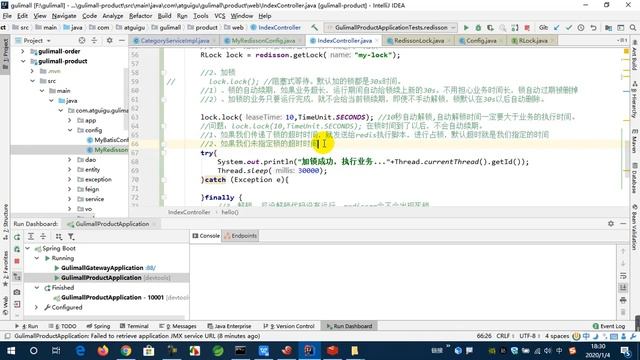The height and width of the screenshot is (360, 640).
Task: Start debugging with the bug icon
Action: coord(478,28)
